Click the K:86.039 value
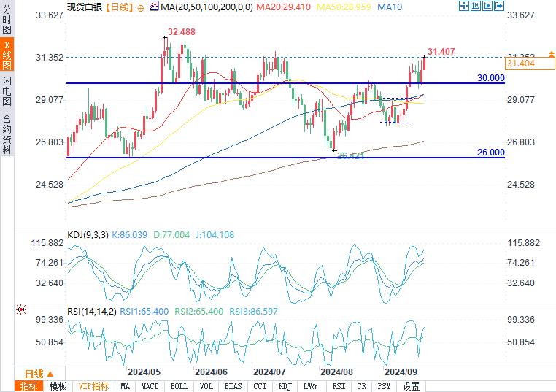This screenshot has height=392, width=556. click(129, 235)
